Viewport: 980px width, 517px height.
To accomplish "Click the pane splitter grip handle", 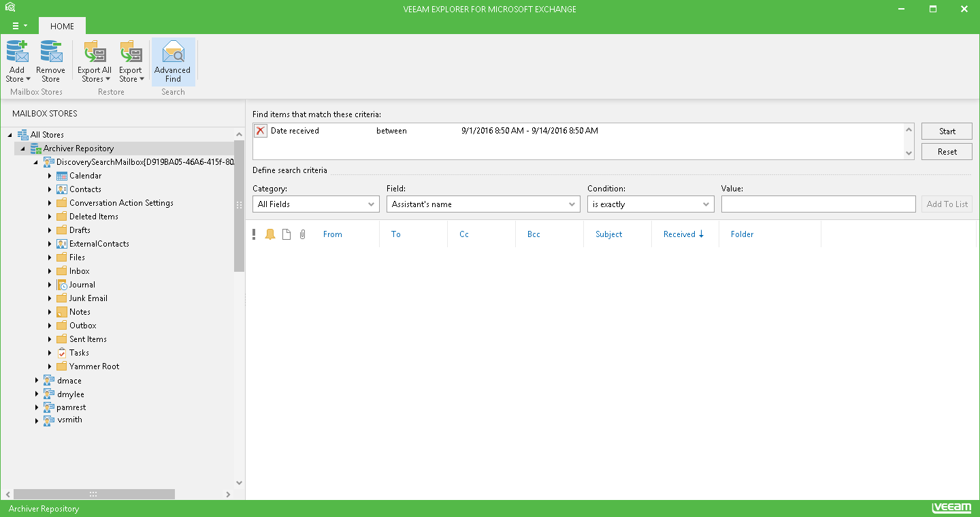I will tap(239, 205).
